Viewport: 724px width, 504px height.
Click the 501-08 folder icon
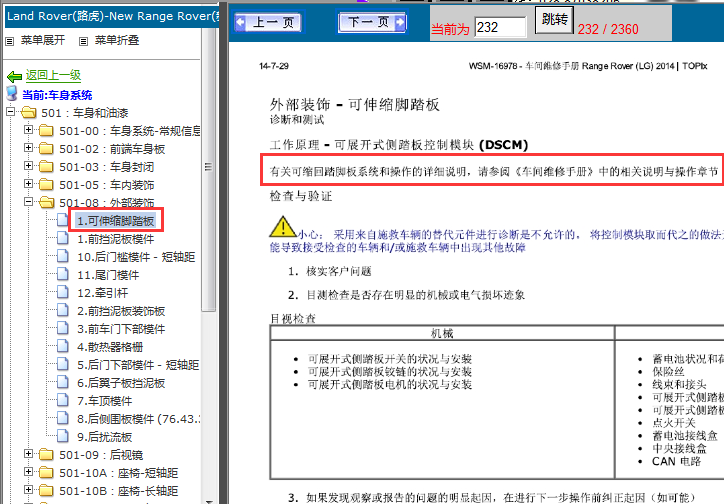click(46, 203)
